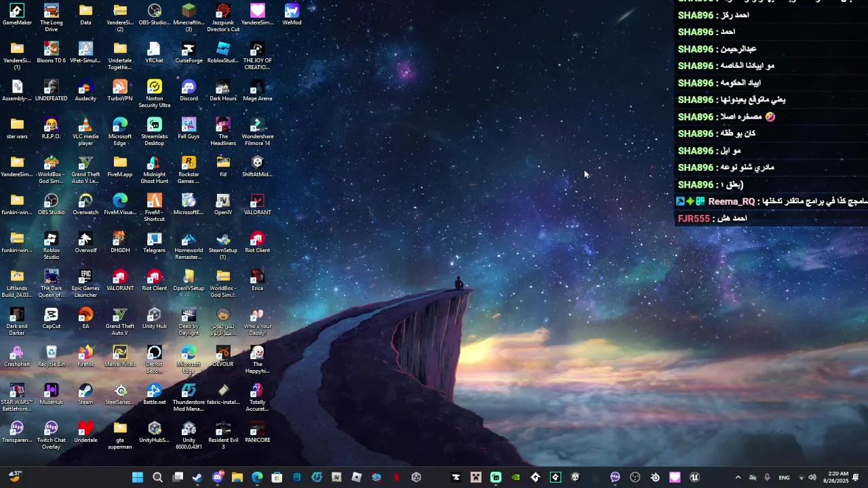Screen dimensions: 868x488
Task: Open Thunderstore Mod Manager shortcut
Action: [189, 397]
